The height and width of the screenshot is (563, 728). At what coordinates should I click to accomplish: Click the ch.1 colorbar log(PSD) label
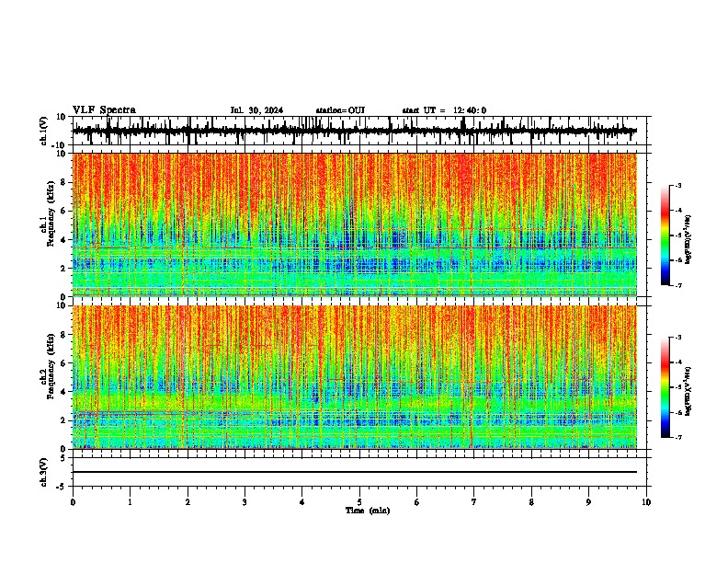tap(688, 239)
